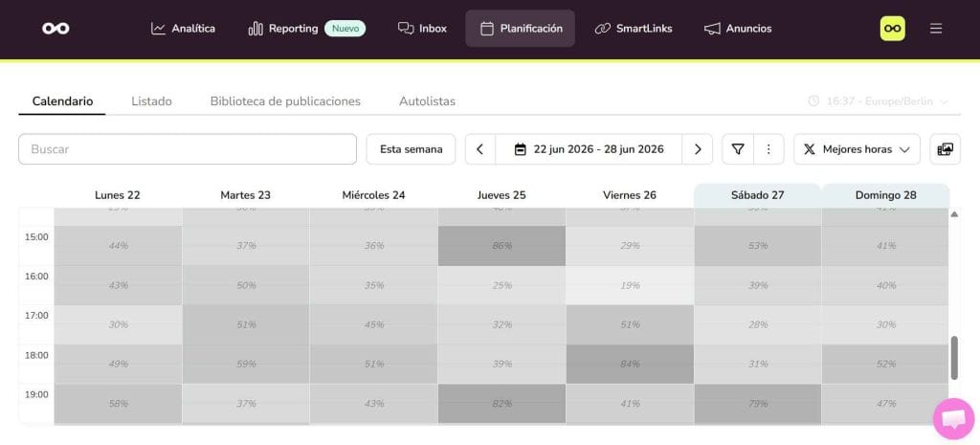Expand the Mejores horas dropdown
Viewport: 980px width, 445px height.
pos(857,149)
